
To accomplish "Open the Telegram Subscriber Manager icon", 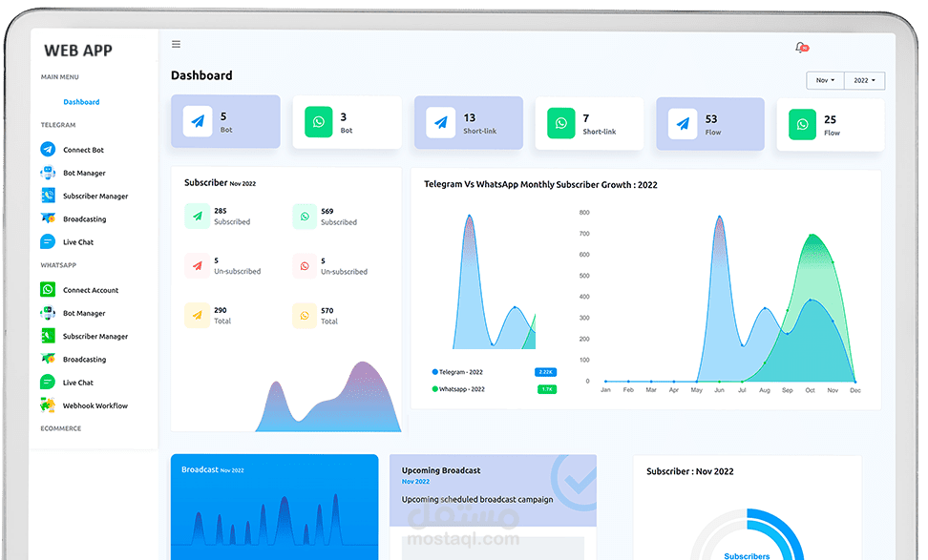I will coord(48,196).
